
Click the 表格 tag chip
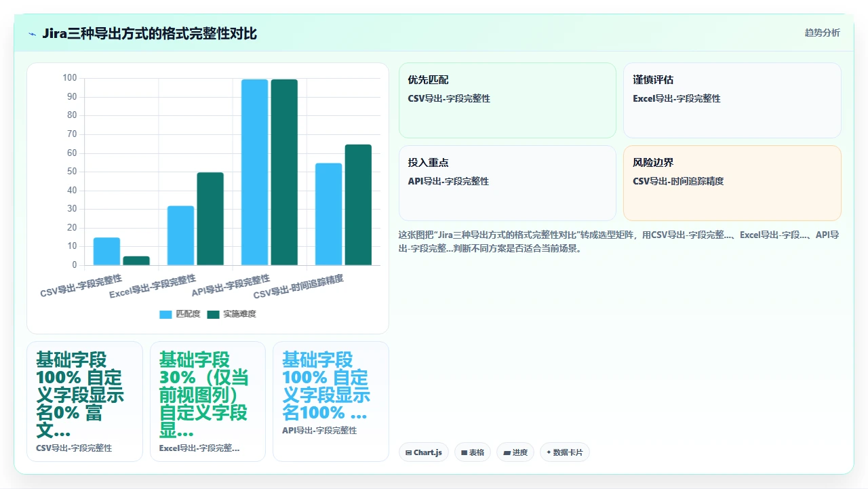(x=473, y=452)
